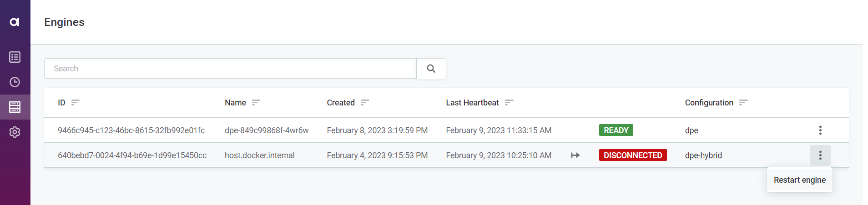Open the settings gear sidebar icon

pyautogui.click(x=15, y=132)
